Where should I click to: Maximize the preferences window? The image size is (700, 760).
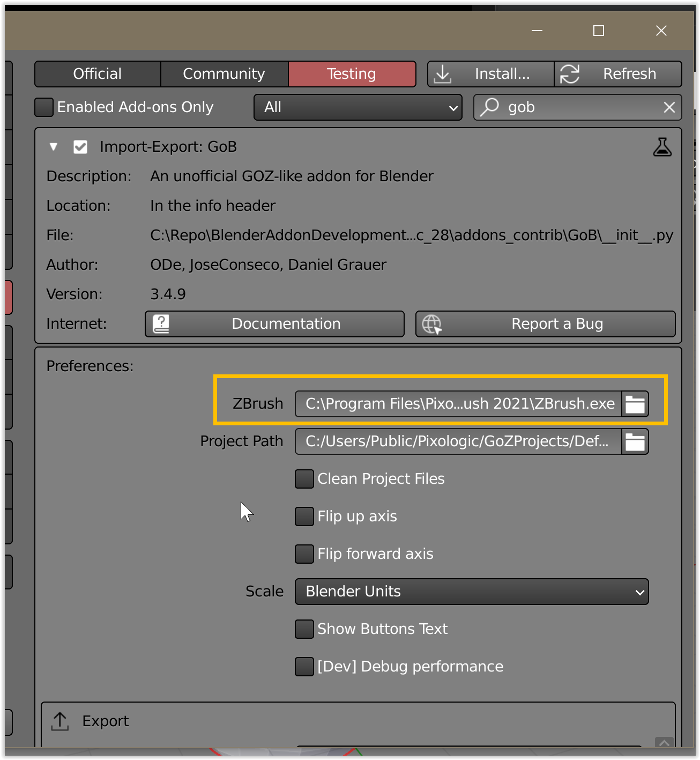(599, 31)
